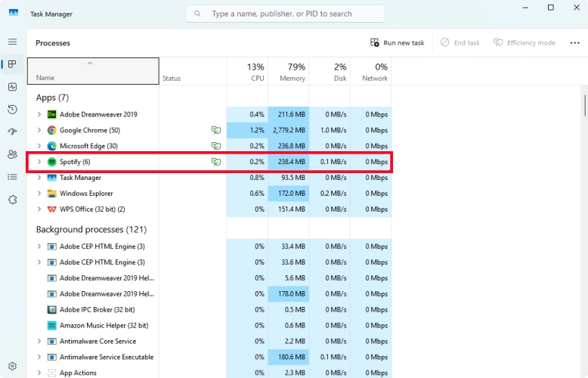The height and width of the screenshot is (378, 588).
Task: Expand the Google Chrome (50) process group
Action: [x=39, y=130]
